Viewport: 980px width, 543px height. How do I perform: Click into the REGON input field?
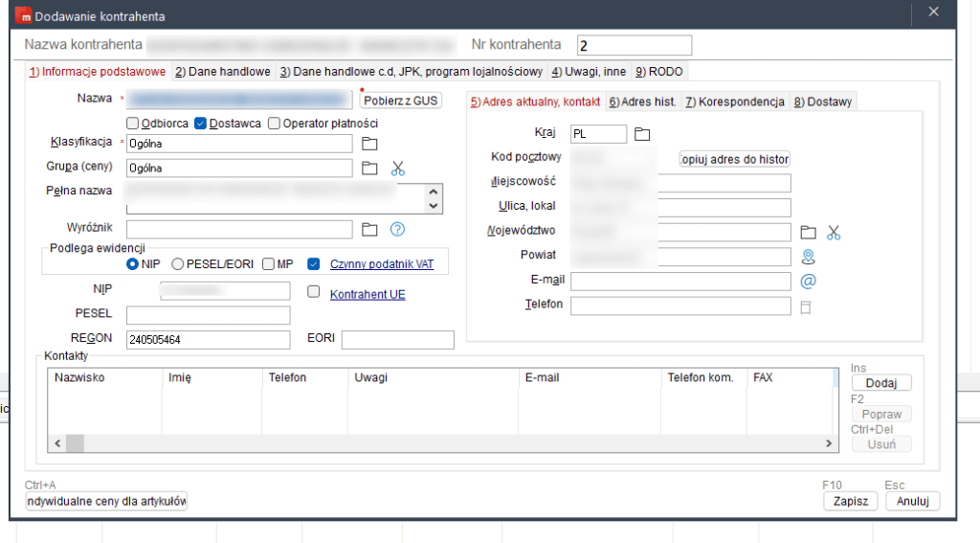point(208,339)
